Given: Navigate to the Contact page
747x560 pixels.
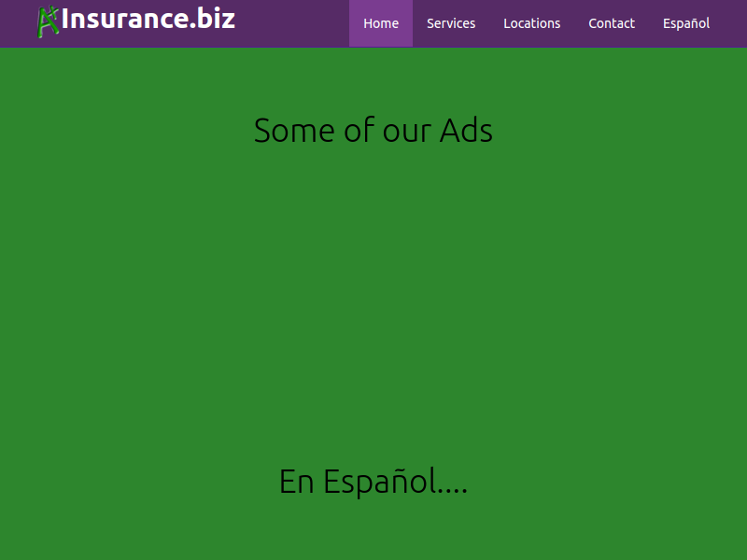Looking at the screenshot, I should (612, 23).
